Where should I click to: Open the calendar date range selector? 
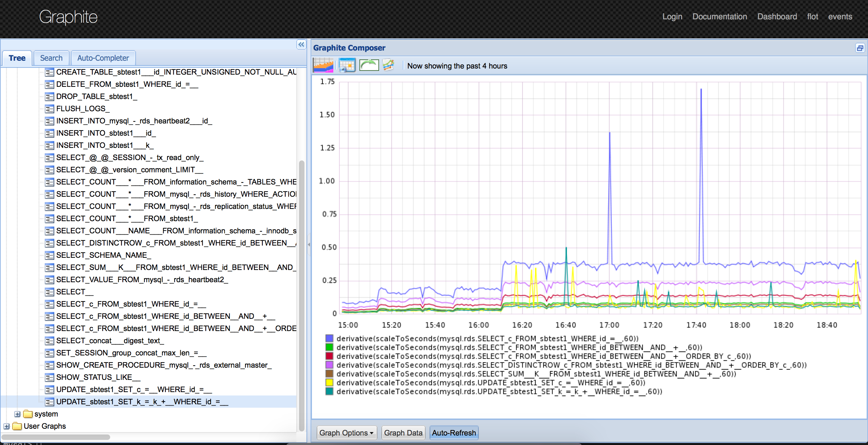click(x=347, y=65)
